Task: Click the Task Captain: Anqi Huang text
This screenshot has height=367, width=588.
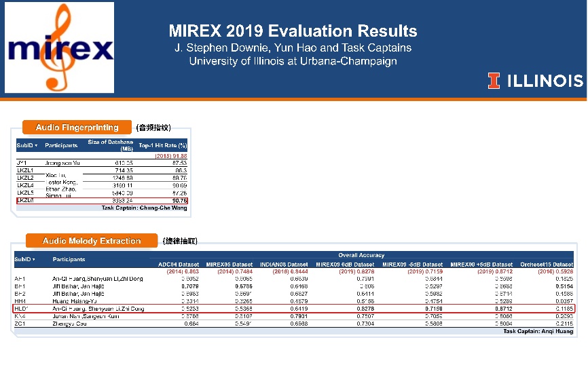Action: (538, 332)
